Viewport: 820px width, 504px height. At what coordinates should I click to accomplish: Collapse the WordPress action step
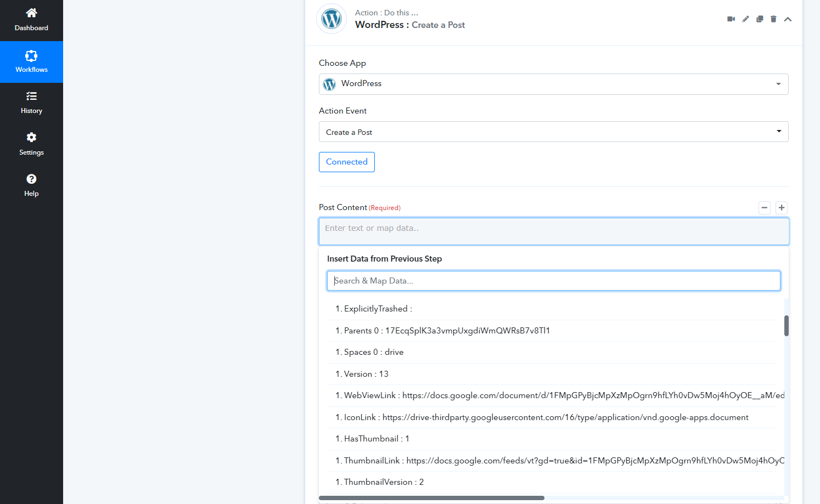(788, 19)
